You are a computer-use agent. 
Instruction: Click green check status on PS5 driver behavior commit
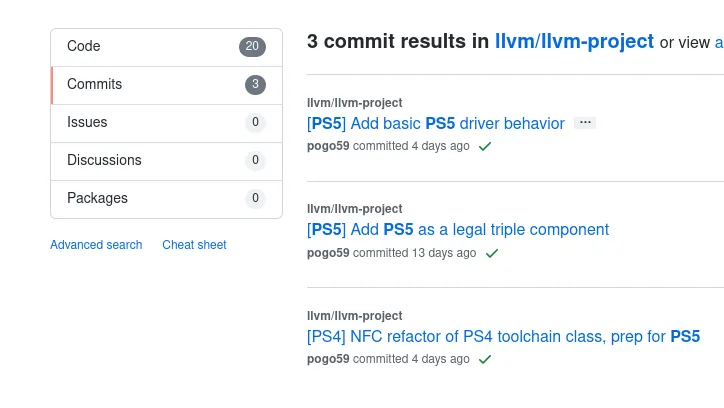485,146
